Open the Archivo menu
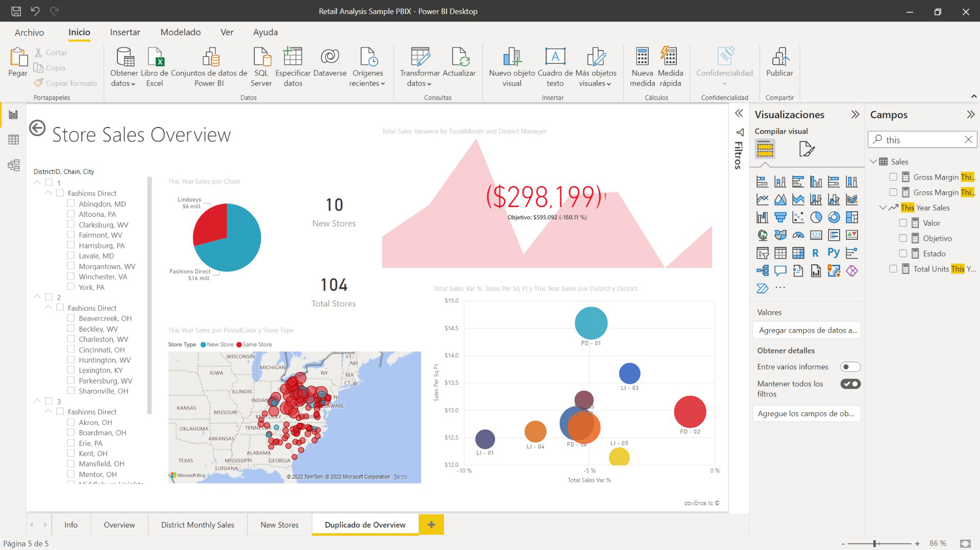The width and height of the screenshot is (980, 550). tap(29, 32)
